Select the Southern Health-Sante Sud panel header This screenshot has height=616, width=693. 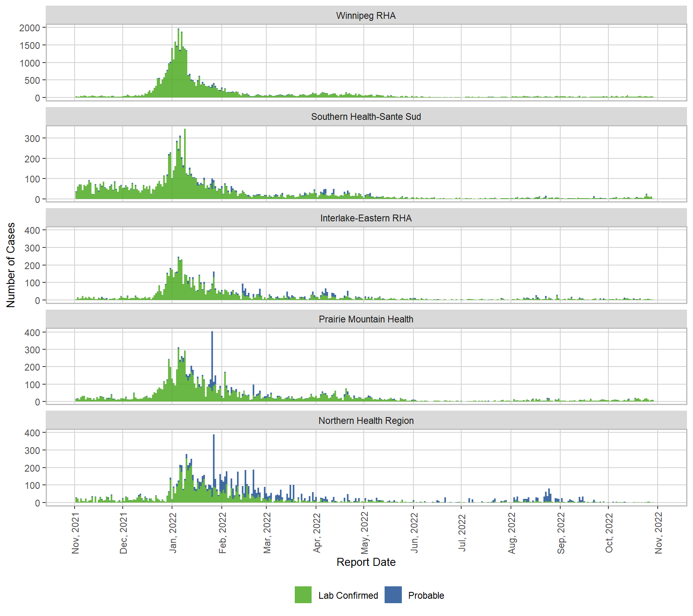[366, 117]
